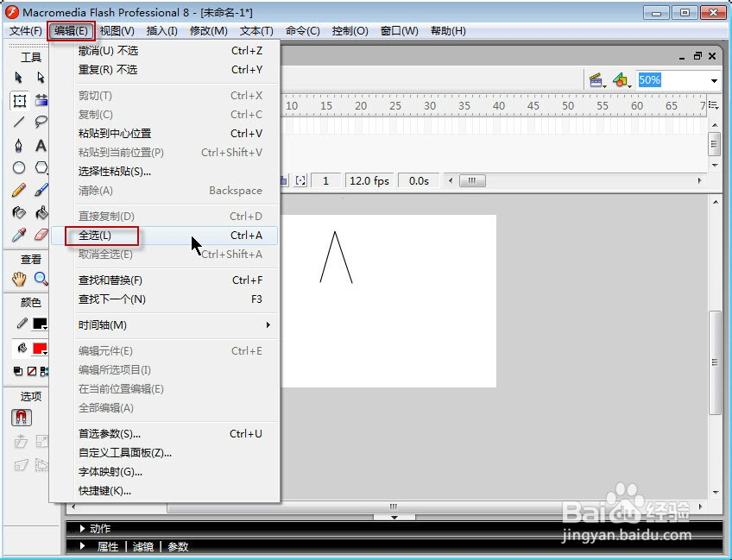
Task: Select the Zoom magnifier tool
Action: pyautogui.click(x=41, y=279)
